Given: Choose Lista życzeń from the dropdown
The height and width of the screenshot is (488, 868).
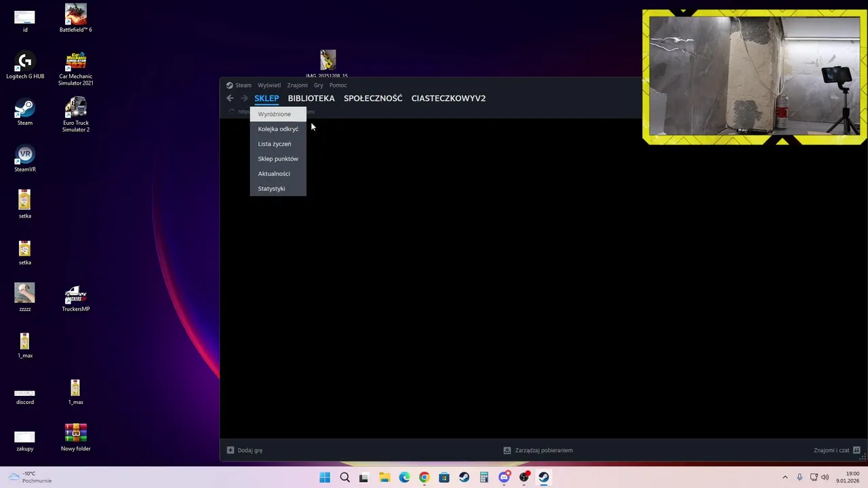Looking at the screenshot, I should [x=278, y=144].
